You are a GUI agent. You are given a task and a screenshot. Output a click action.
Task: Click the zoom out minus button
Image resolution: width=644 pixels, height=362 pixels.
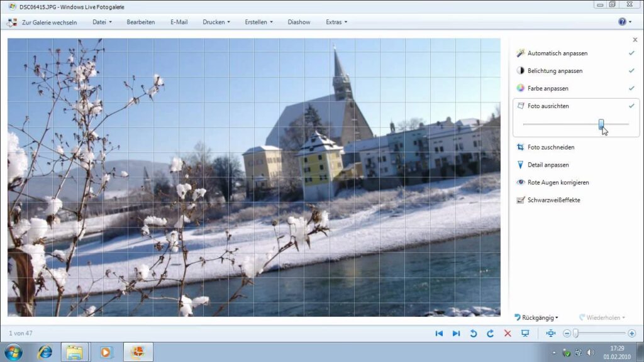(x=567, y=334)
